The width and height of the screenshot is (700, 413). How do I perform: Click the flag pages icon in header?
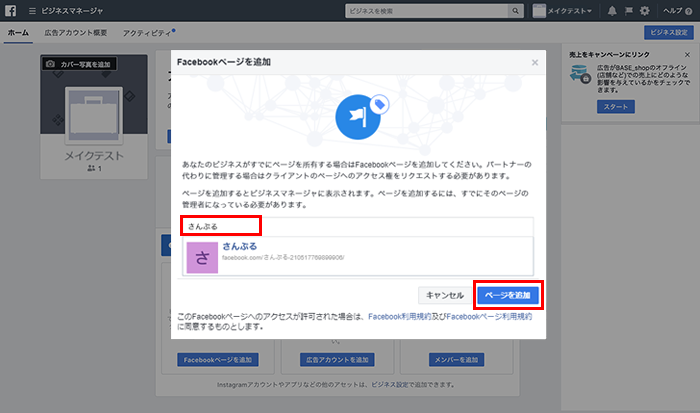pyautogui.click(x=629, y=11)
